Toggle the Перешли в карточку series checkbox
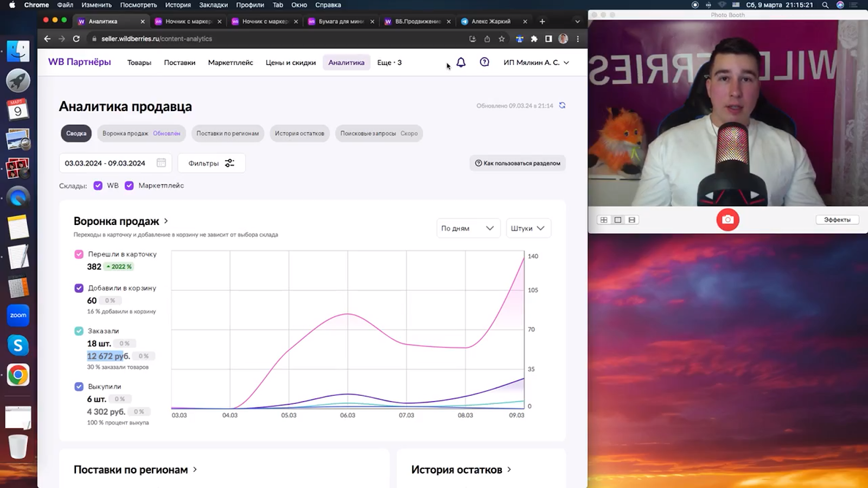Screen dimensions: 868x488 79,254
